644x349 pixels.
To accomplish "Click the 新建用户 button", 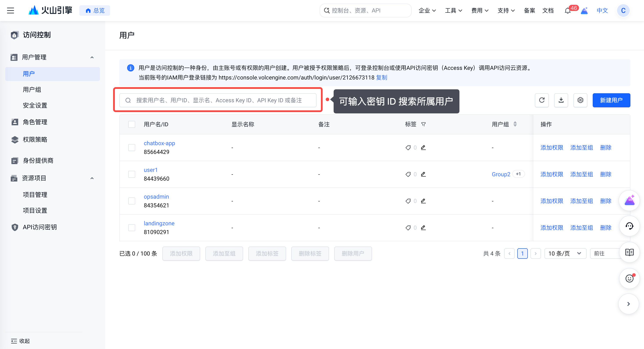I will tap(611, 100).
